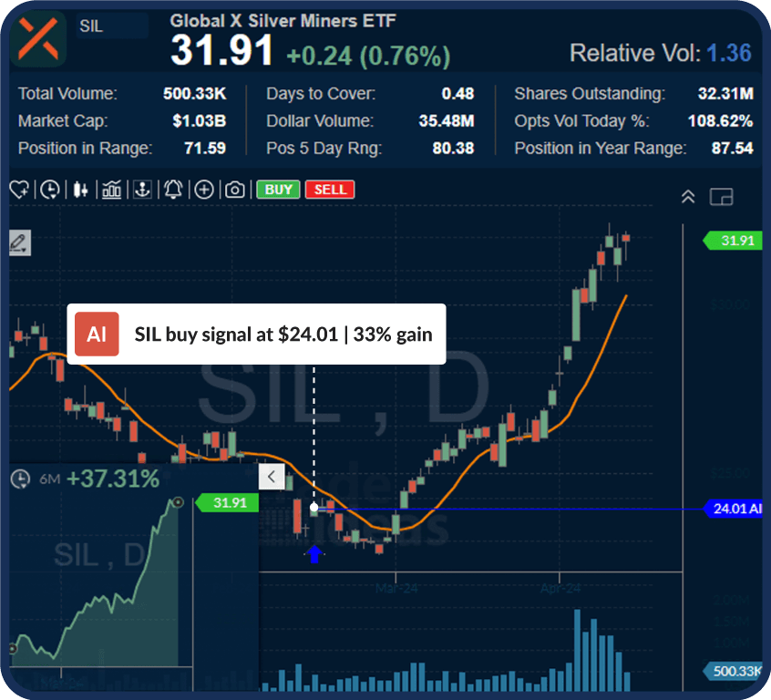Screen dimensions: 771x700
Task: Click the zoom-in plus icon
Action: tap(204, 190)
